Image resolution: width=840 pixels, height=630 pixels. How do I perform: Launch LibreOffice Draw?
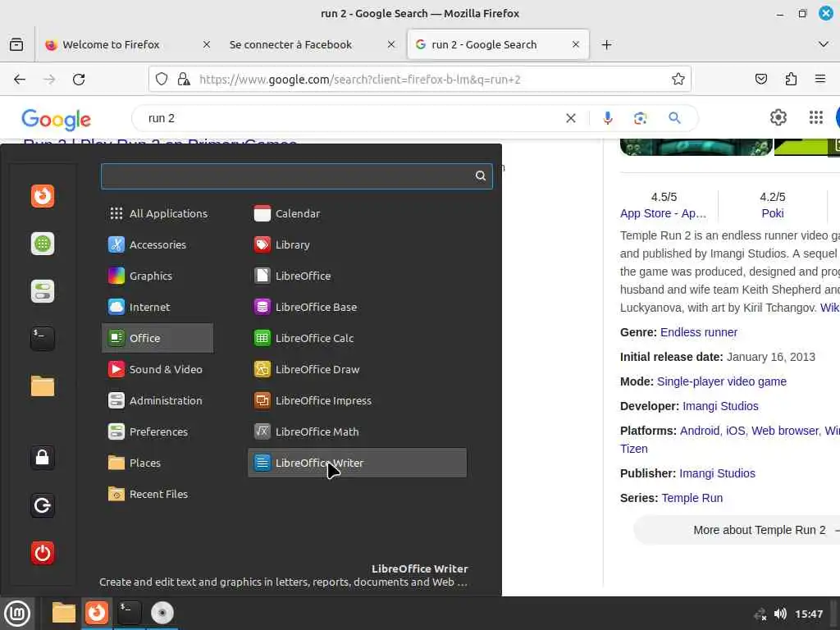click(358, 370)
